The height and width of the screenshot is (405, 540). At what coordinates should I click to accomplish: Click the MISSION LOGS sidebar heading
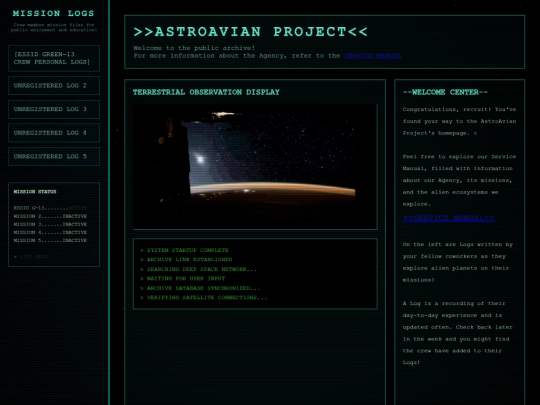tap(53, 13)
